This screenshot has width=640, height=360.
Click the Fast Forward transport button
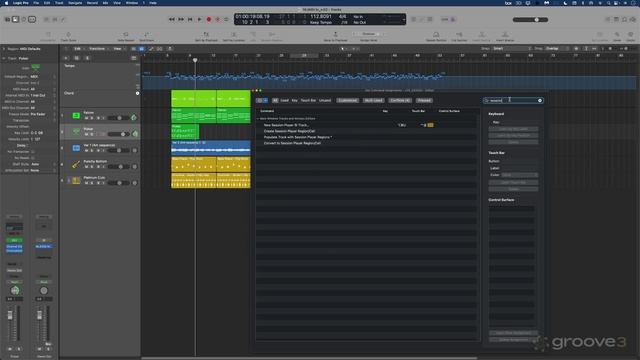click(181, 19)
